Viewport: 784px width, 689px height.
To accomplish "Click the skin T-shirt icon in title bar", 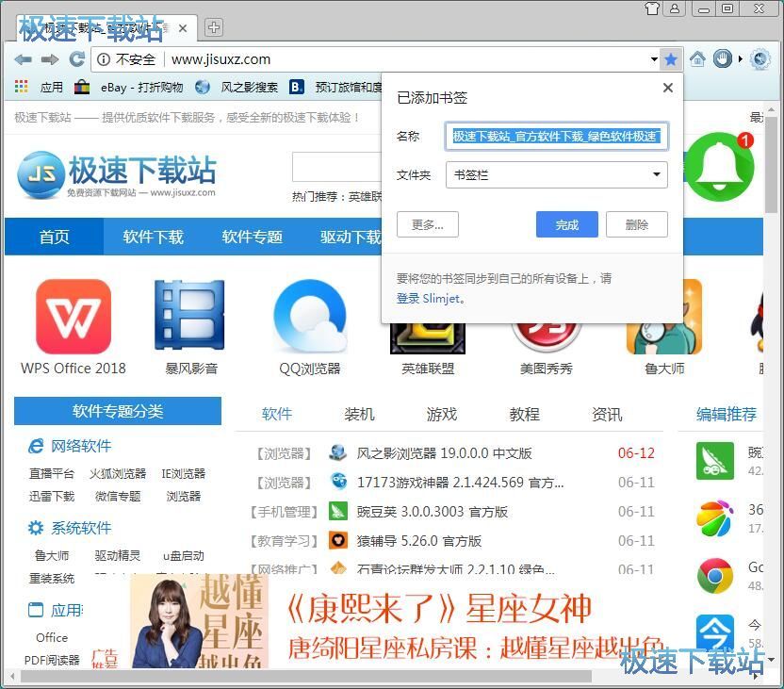I will pyautogui.click(x=652, y=8).
